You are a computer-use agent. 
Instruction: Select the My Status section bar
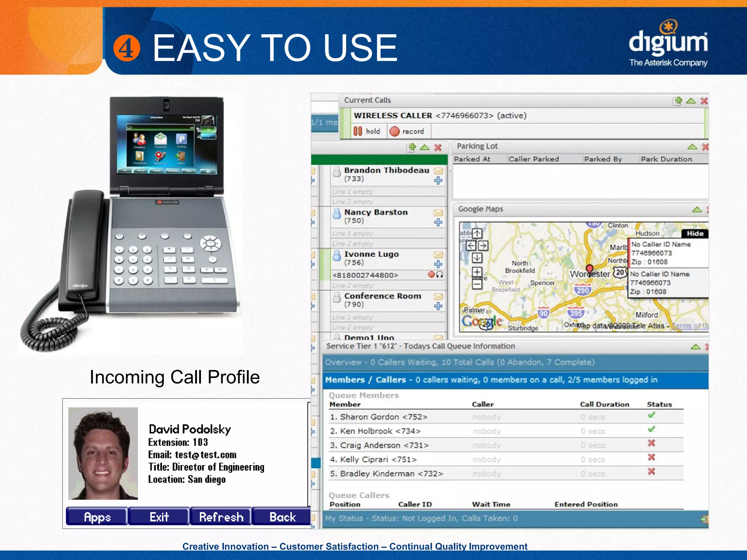(515, 518)
